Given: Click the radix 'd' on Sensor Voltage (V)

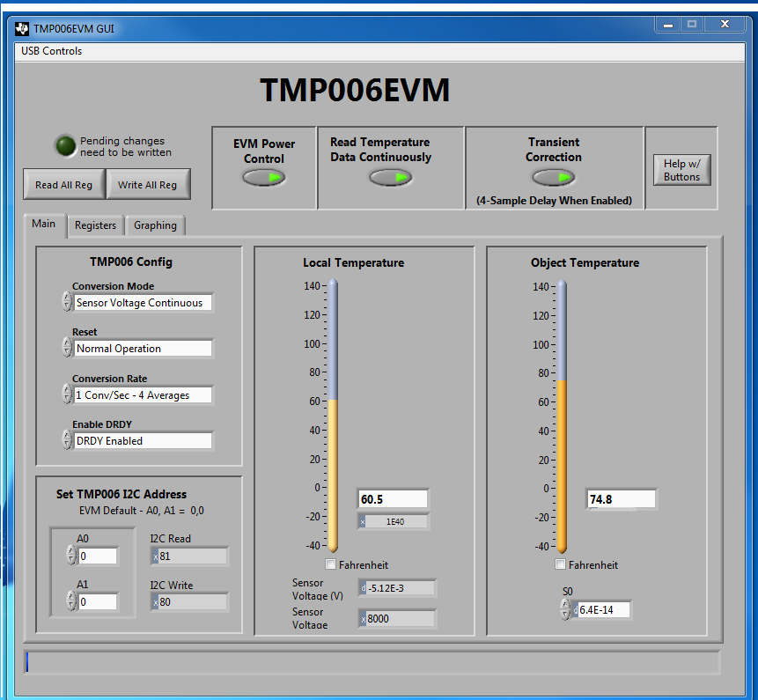Looking at the screenshot, I should [x=363, y=588].
